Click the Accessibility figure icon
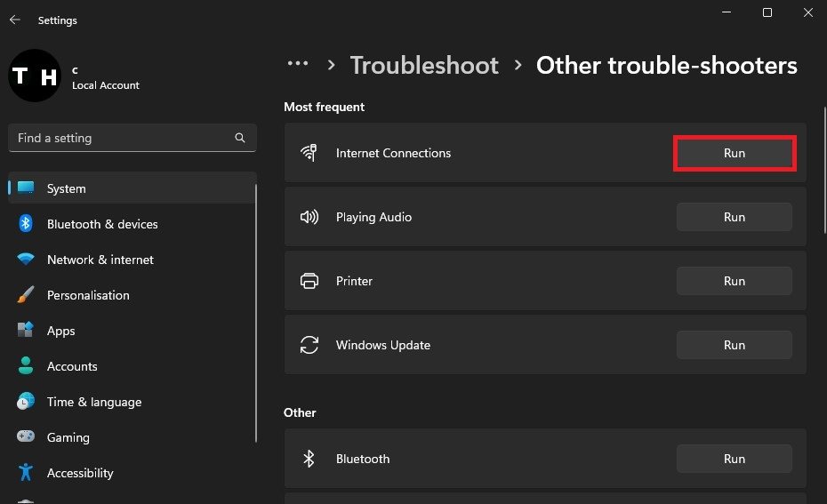Viewport: 827px width, 504px height. coord(26,473)
